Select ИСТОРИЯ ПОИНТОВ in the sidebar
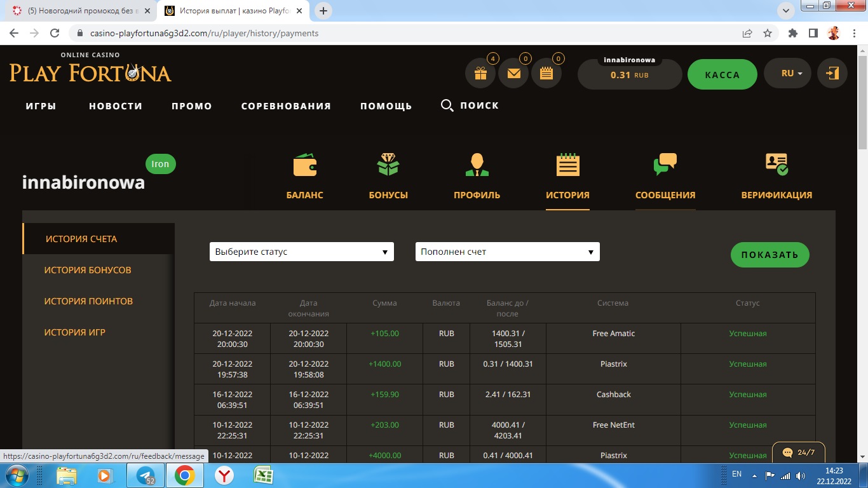Viewport: 868px width, 488px height. [88, 301]
